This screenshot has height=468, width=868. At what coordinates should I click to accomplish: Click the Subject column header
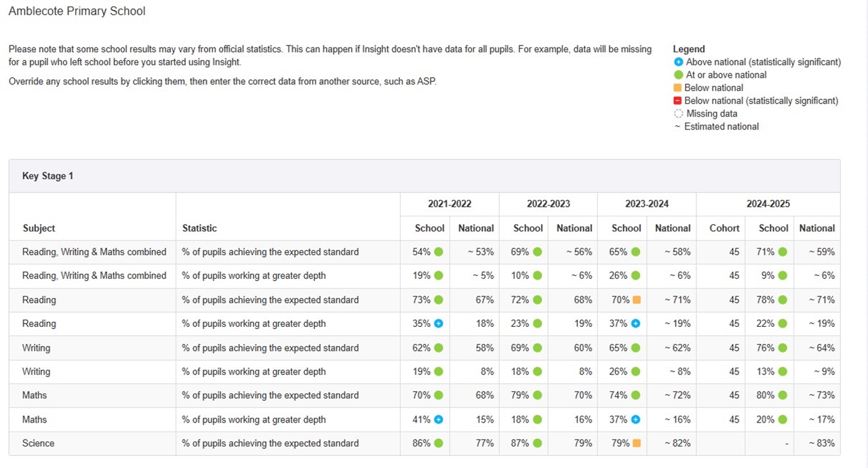pyautogui.click(x=39, y=229)
